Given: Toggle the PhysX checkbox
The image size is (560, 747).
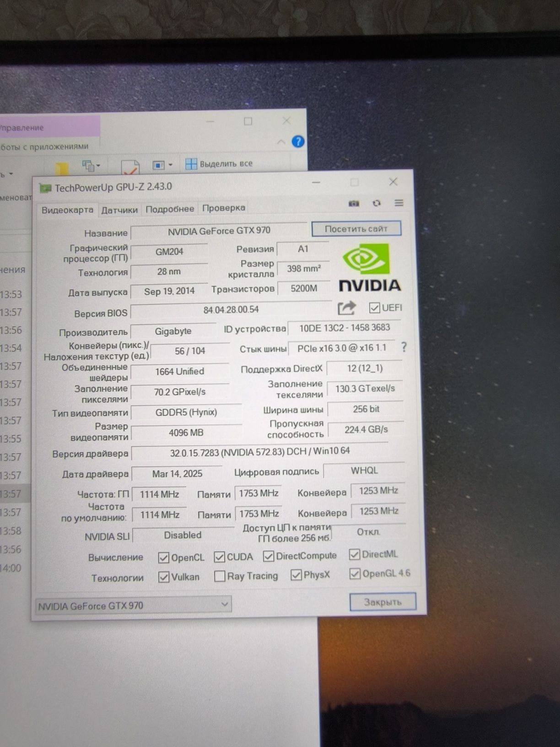Looking at the screenshot, I should pyautogui.click(x=296, y=575).
